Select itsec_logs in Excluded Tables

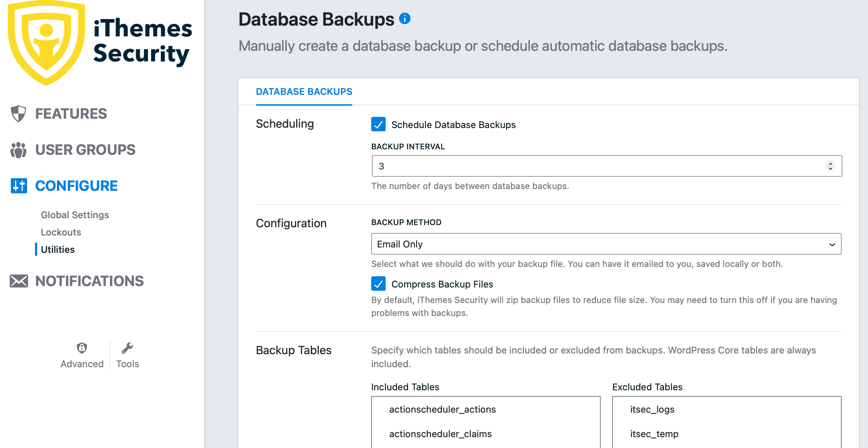click(x=652, y=409)
